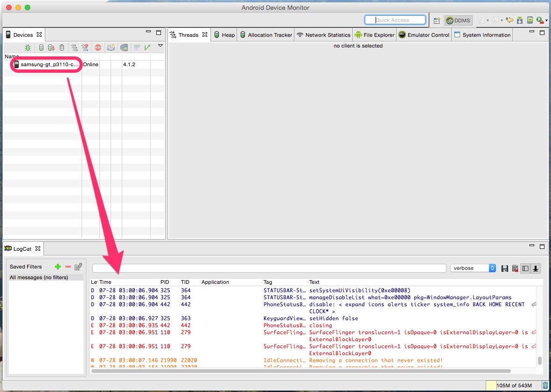Image resolution: width=551 pixels, height=392 pixels.
Task: Click the red Stop Process icon
Action: click(98, 48)
